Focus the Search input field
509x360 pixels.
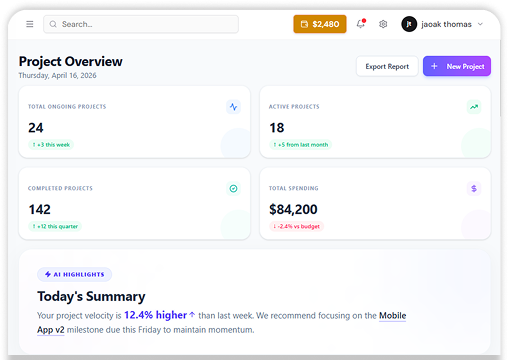click(x=141, y=24)
